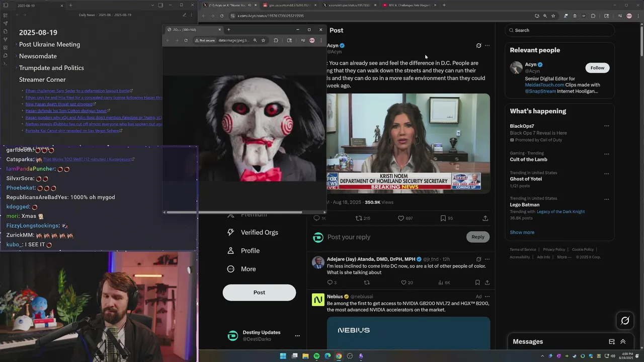
Task: Click the large Post button in sidebar
Action: (259, 293)
